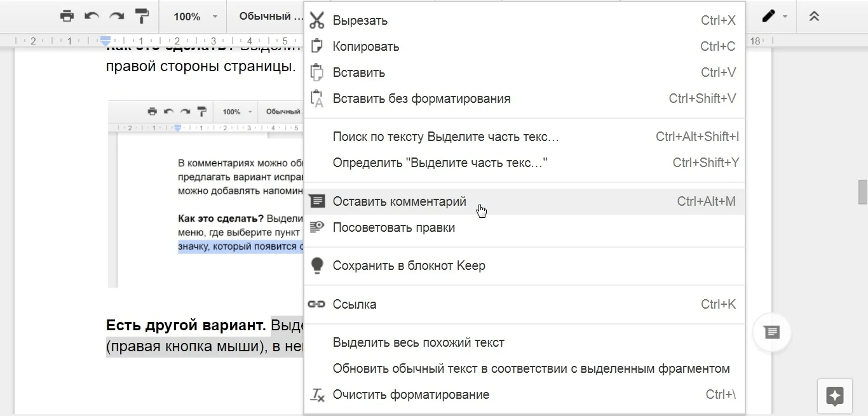The image size is (868, 416).
Task: Undo the last action
Action: (x=92, y=16)
